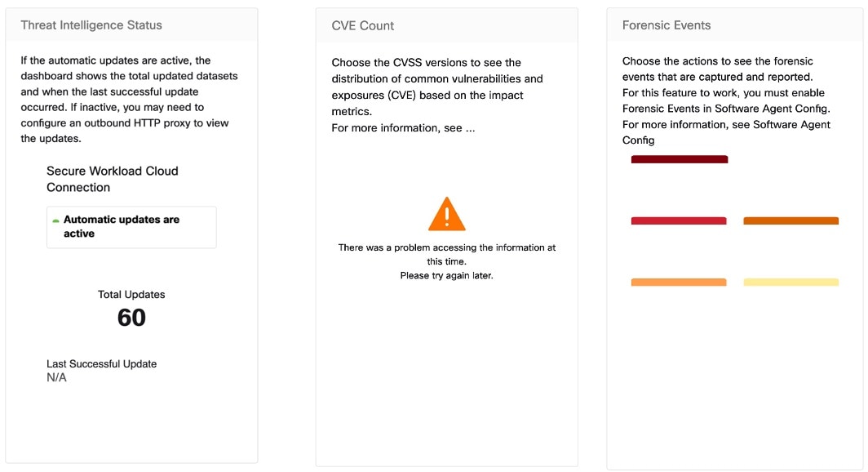Screen dimensions: 868x472
Task: Select the dark orange forensic events bar
Action: coord(791,221)
